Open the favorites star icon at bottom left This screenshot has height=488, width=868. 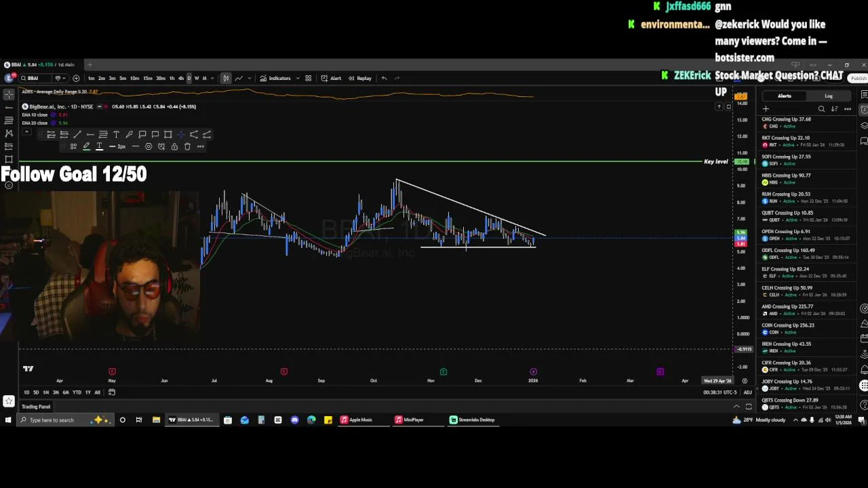pyautogui.click(x=9, y=401)
